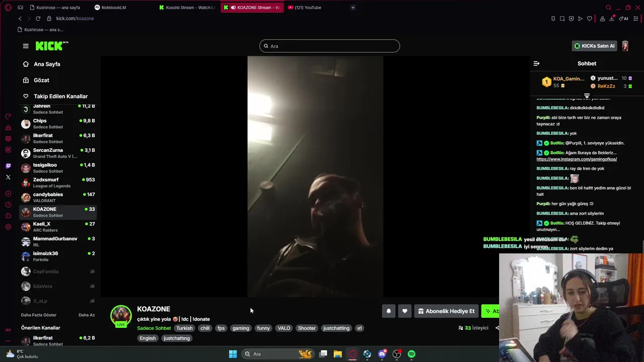
Task: Click weather widget showing 6°C
Action: tap(21, 354)
